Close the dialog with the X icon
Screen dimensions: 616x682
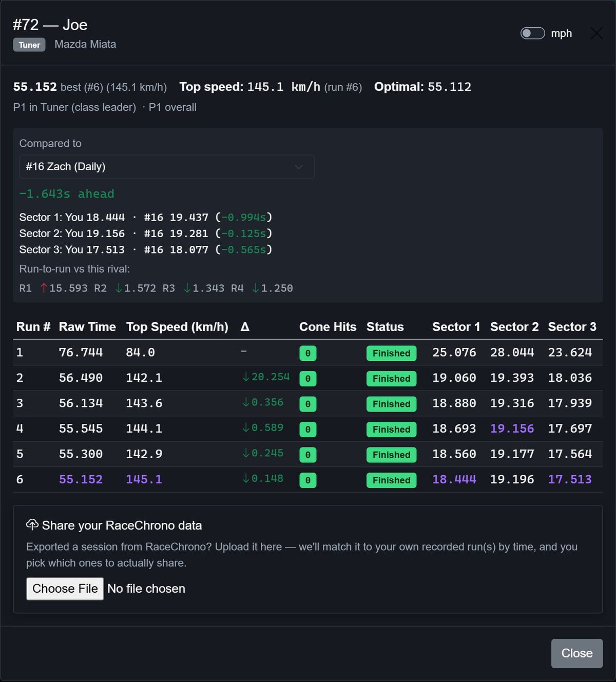pyautogui.click(x=596, y=33)
